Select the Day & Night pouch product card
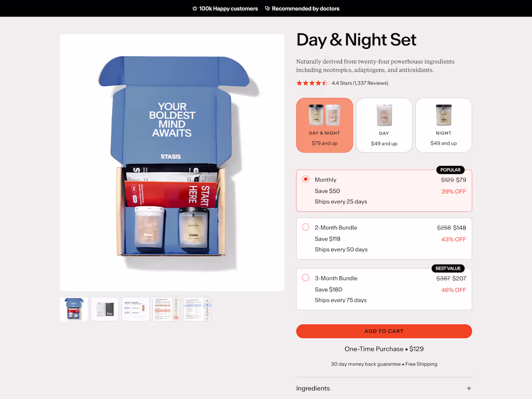Viewport: 532px width, 399px height. pos(325,125)
